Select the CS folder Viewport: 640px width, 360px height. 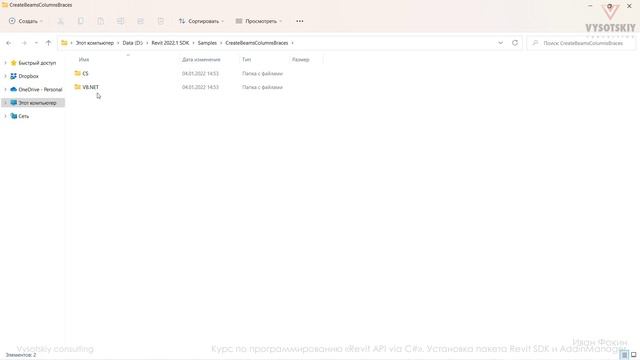click(x=85, y=73)
